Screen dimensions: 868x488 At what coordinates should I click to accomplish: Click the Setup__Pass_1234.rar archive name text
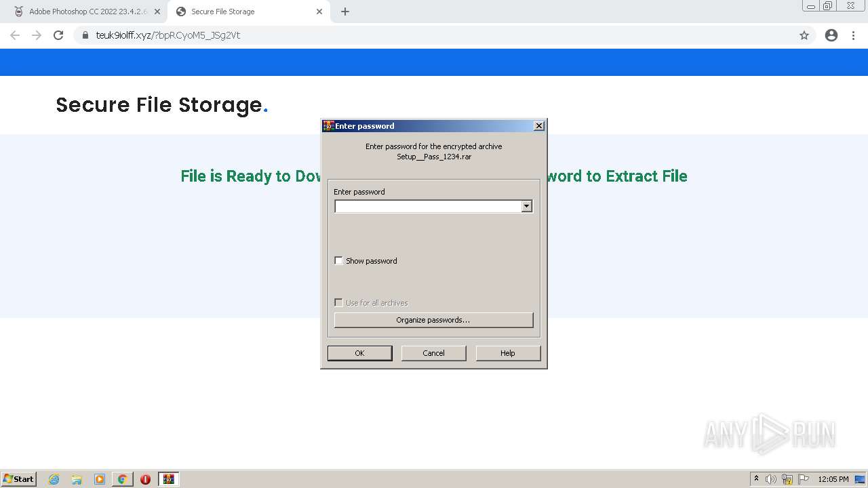(434, 157)
